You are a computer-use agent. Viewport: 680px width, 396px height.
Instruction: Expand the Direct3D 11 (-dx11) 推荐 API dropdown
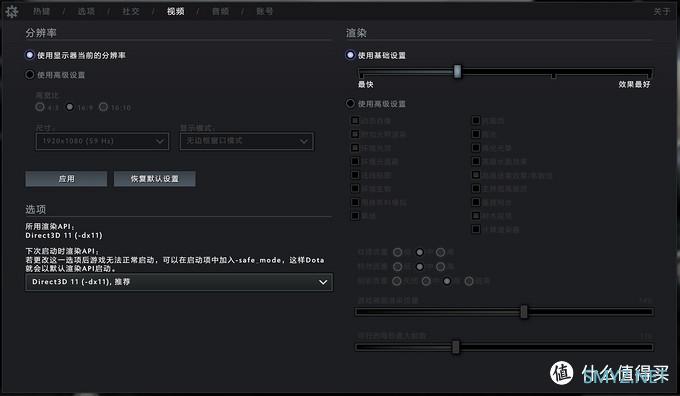(x=179, y=282)
